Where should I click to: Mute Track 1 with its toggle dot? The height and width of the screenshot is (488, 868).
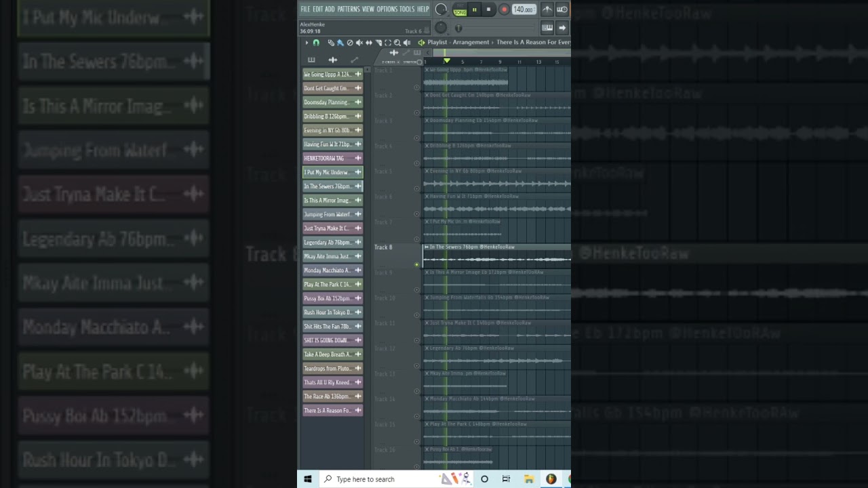click(416, 87)
